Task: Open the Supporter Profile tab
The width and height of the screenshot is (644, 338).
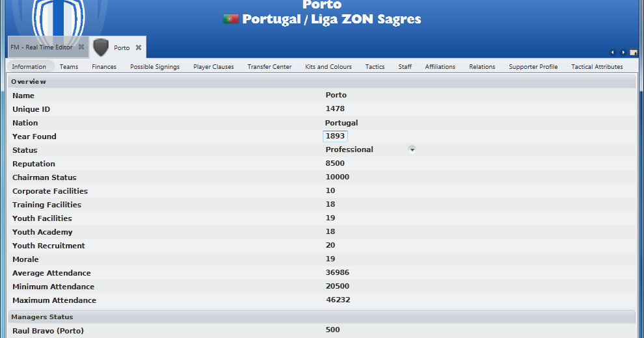Action: click(x=533, y=66)
